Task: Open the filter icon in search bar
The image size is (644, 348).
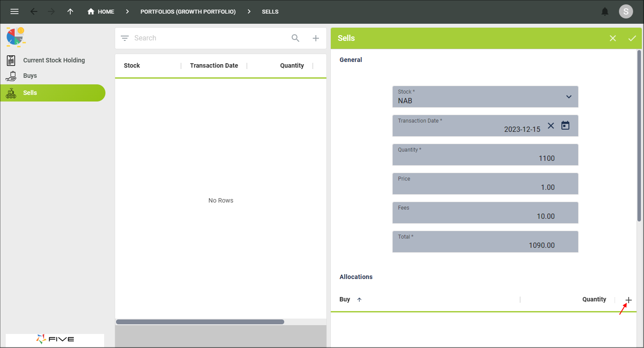Action: (125, 38)
